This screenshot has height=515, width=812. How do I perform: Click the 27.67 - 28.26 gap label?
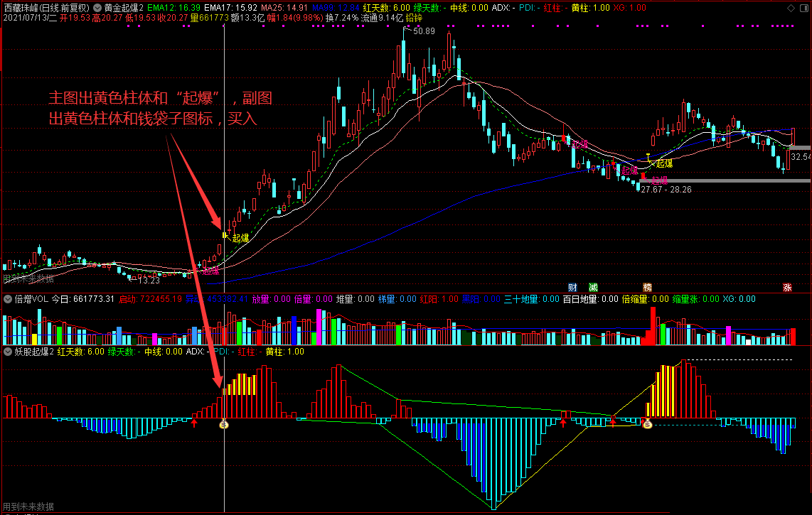pyautogui.click(x=666, y=190)
